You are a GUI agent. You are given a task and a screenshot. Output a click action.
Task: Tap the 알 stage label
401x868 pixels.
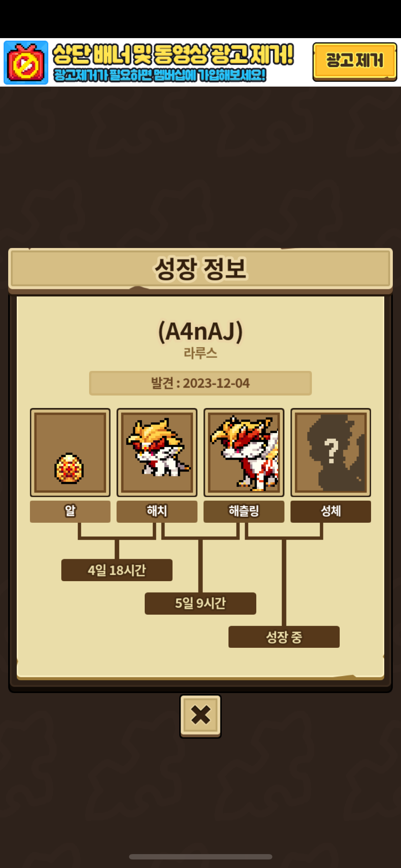click(70, 511)
